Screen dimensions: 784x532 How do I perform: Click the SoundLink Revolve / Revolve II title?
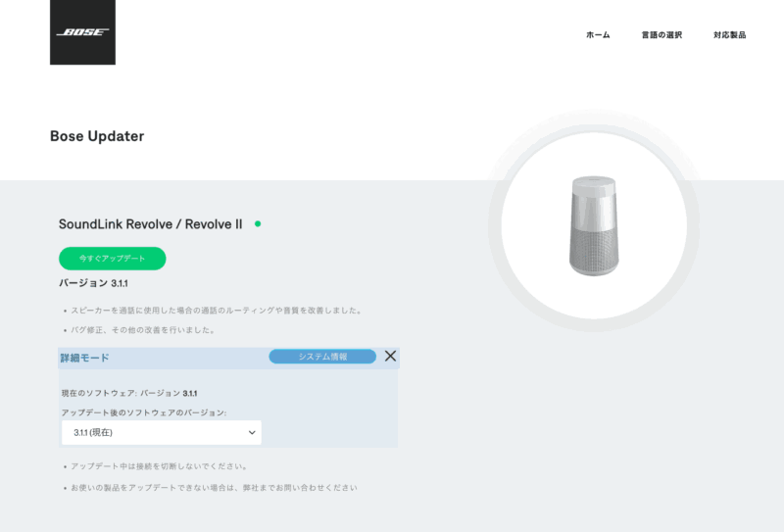coord(151,224)
